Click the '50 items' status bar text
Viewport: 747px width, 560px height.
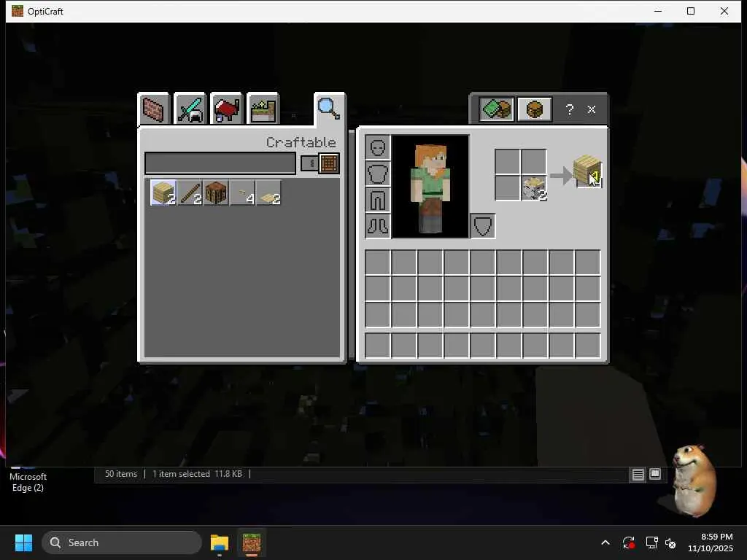click(x=121, y=474)
